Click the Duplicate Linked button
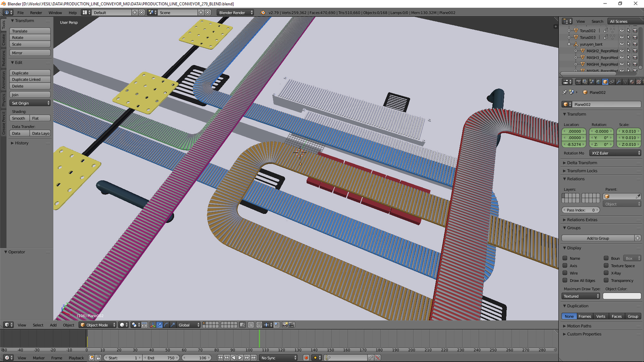Viewport: 644px width, 362px height. (30, 80)
